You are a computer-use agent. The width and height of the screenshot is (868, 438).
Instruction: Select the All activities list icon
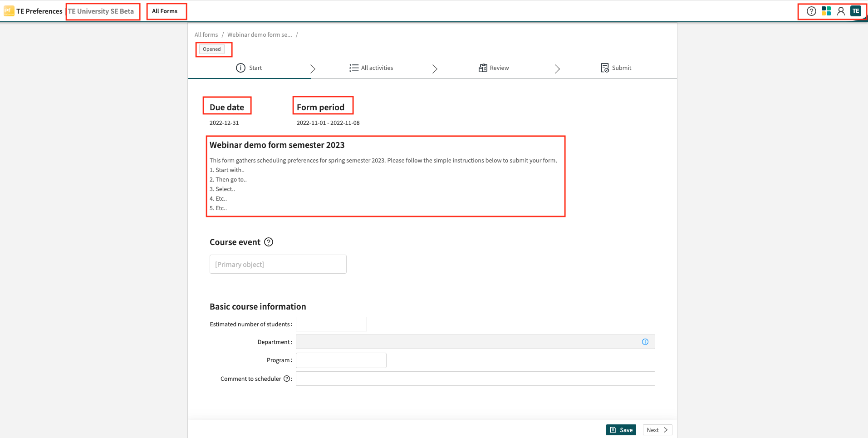pos(353,68)
